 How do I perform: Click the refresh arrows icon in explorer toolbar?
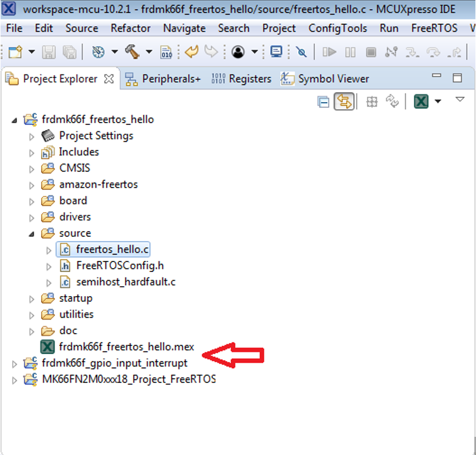point(392,101)
